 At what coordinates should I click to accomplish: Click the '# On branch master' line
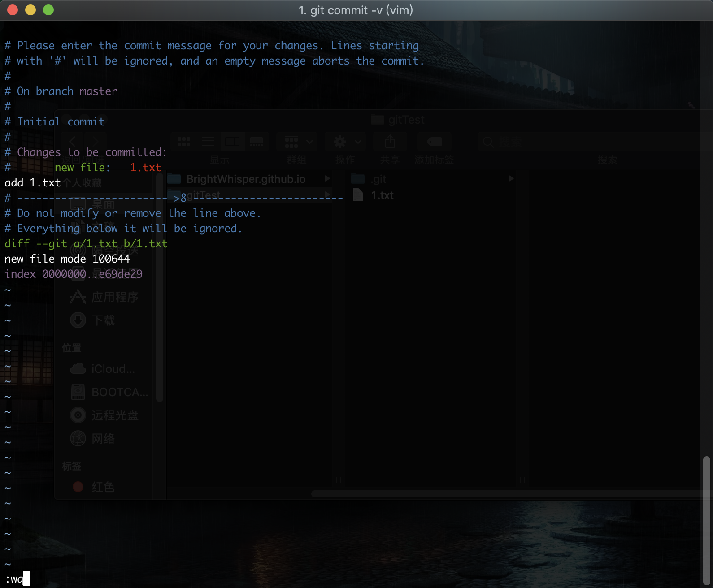pos(61,91)
